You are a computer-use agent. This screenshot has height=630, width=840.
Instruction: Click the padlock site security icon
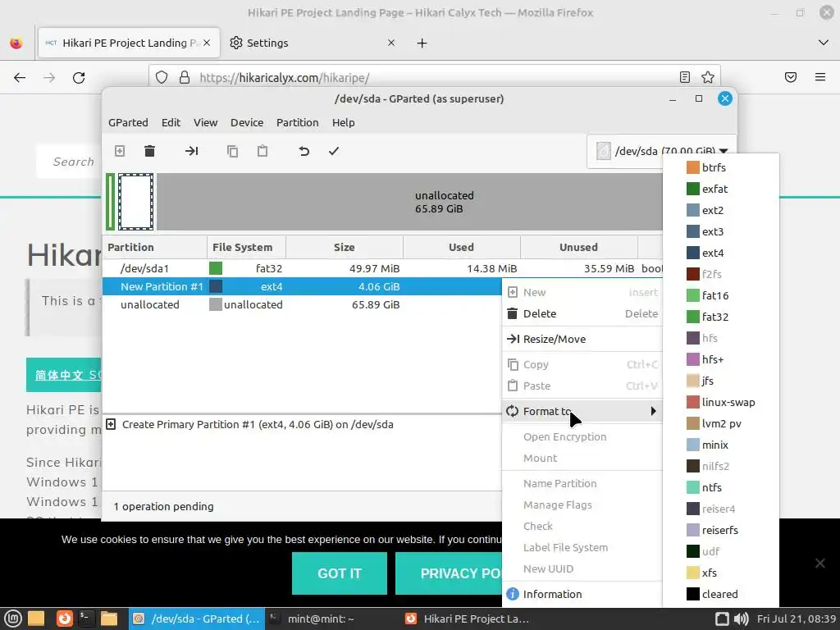point(185,78)
